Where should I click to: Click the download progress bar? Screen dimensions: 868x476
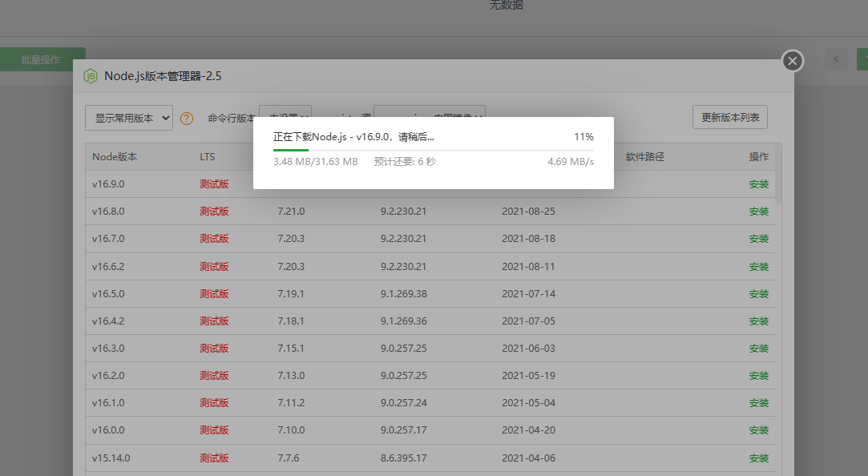coord(434,150)
